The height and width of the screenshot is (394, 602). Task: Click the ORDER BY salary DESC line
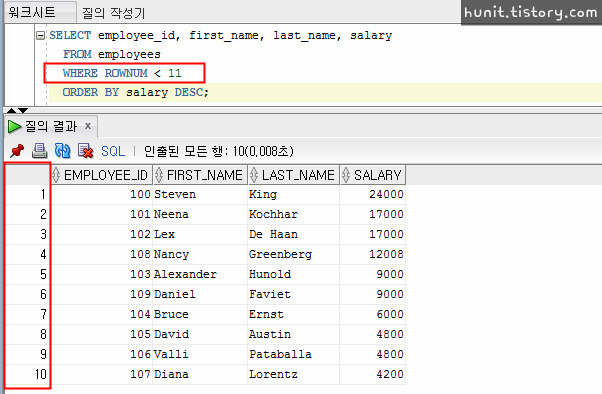pyautogui.click(x=136, y=92)
